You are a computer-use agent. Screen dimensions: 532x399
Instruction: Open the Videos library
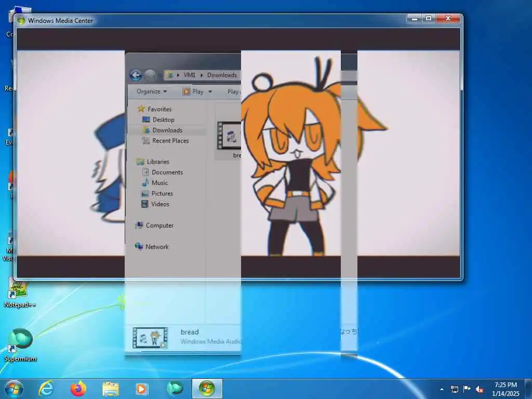155,204
